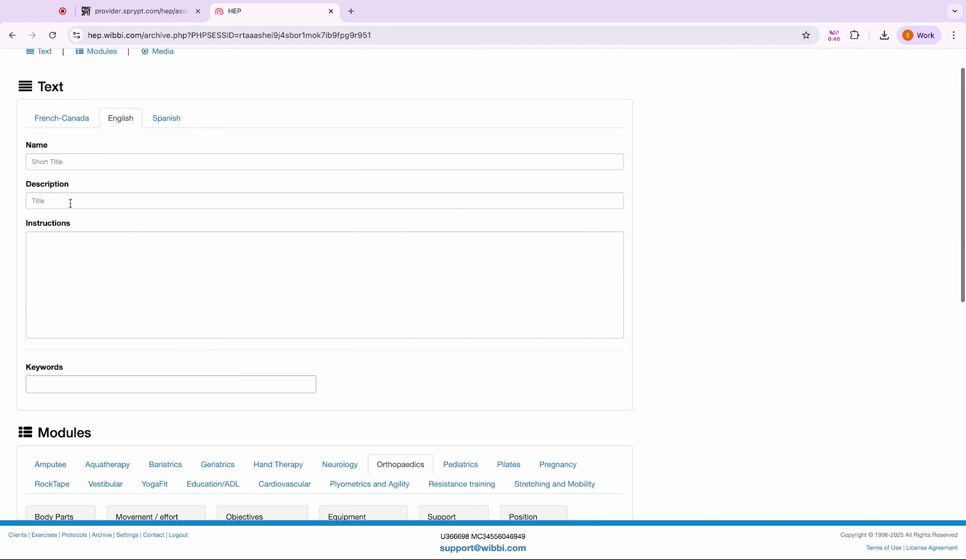Image resolution: width=966 pixels, height=560 pixels.
Task: Open the YogaFit module tab
Action: [155, 484]
